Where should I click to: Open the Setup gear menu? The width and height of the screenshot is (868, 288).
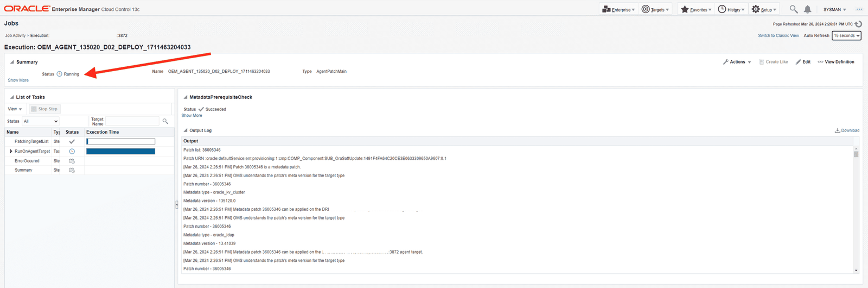click(x=764, y=9)
